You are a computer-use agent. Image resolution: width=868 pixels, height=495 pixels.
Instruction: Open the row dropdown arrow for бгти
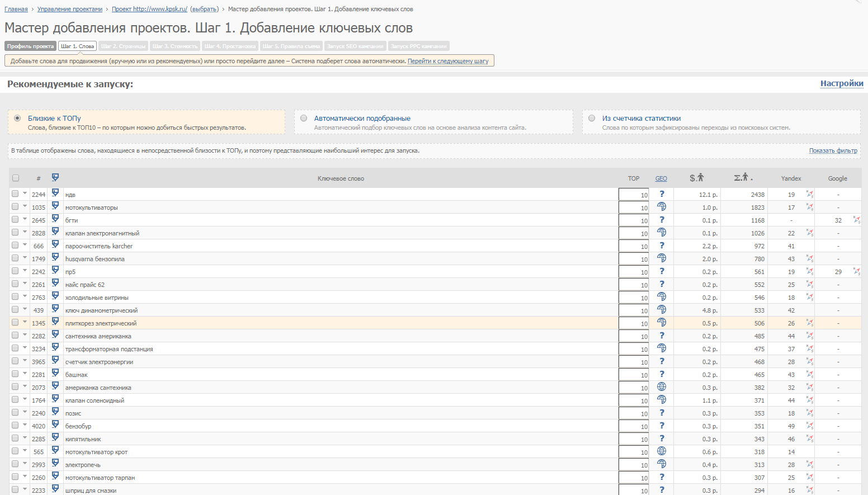click(x=25, y=219)
